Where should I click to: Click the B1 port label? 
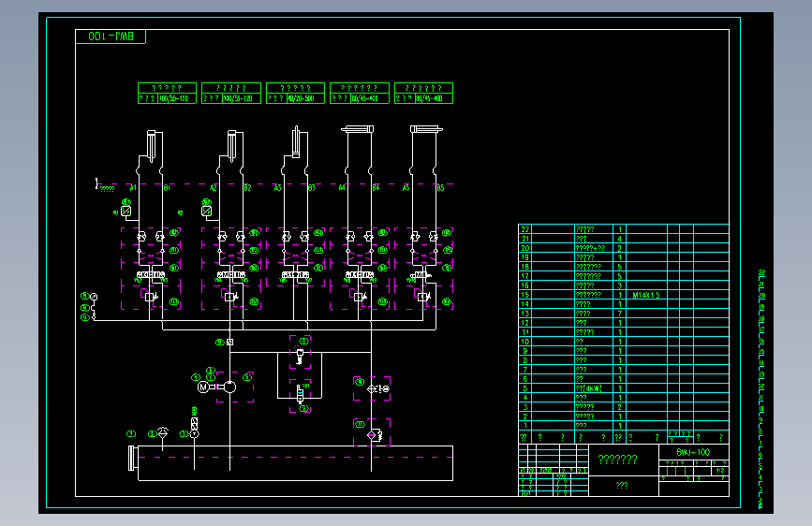tap(167, 188)
